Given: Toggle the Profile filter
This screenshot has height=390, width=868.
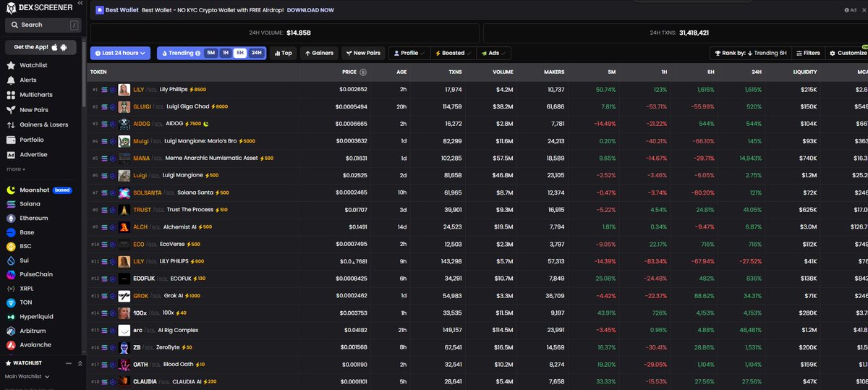Looking at the screenshot, I should pos(409,53).
